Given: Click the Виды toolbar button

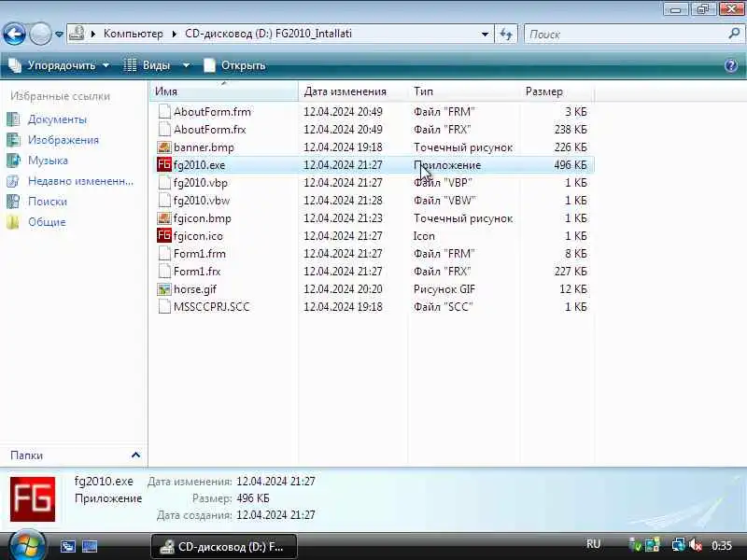Looking at the screenshot, I should tap(147, 65).
